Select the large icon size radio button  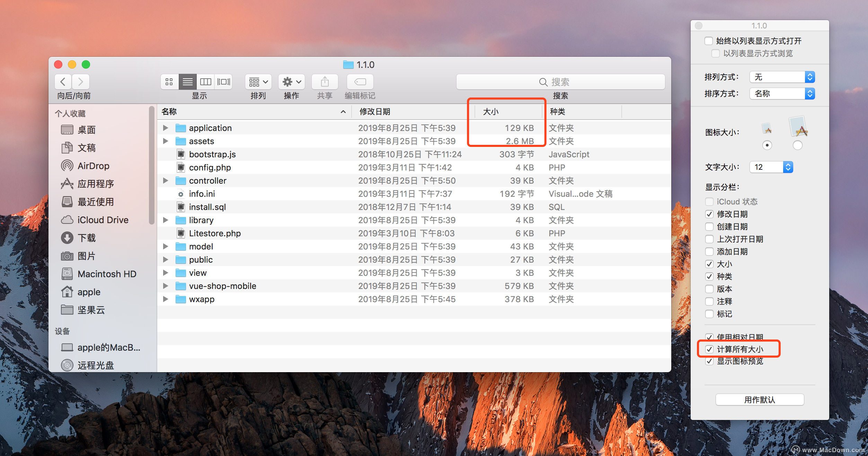(x=797, y=145)
